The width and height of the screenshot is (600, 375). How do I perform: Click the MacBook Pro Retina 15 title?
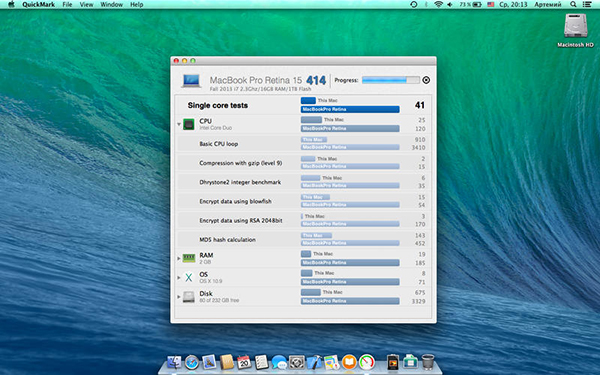[256, 80]
